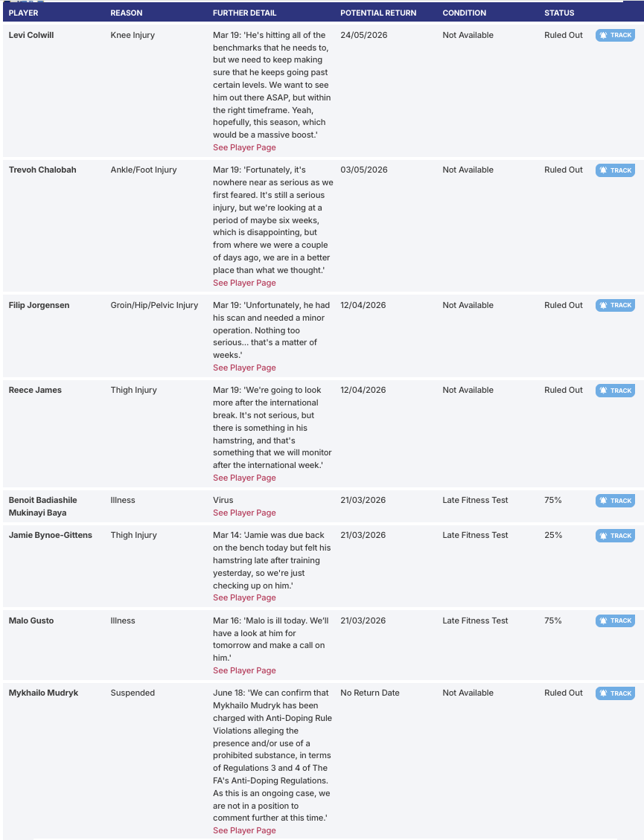Click the TRACK bell button for Trevoh Chalobah

click(615, 170)
